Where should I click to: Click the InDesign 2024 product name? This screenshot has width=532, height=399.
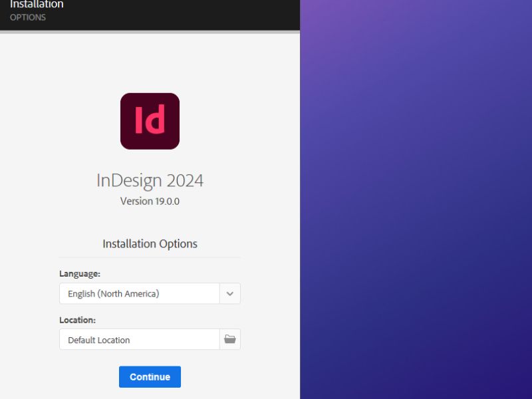click(150, 180)
